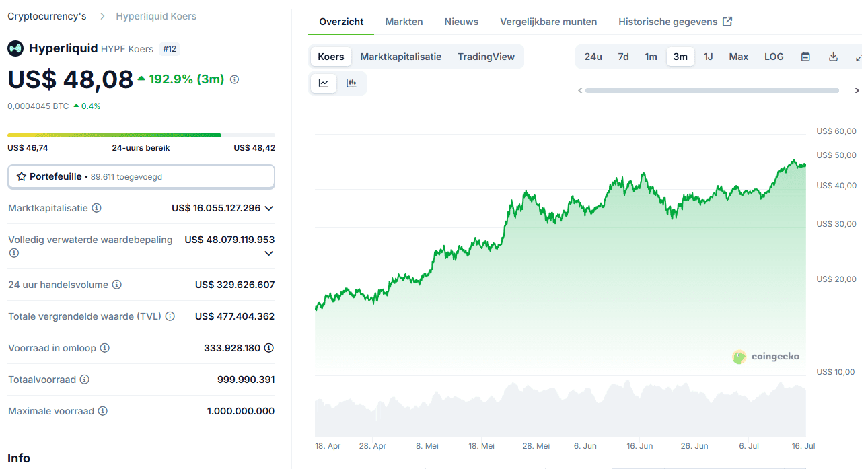
Task: Set chart range to 1m
Action: pos(651,57)
